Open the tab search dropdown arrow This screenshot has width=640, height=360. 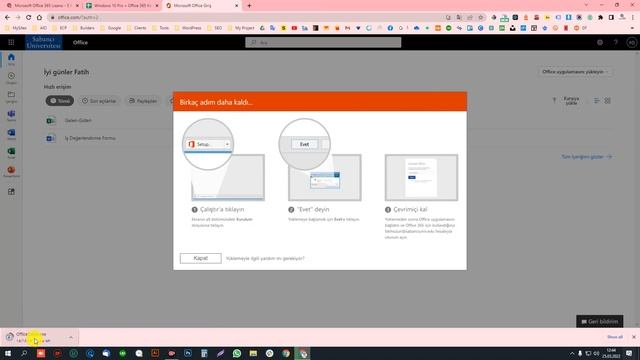(586, 5)
